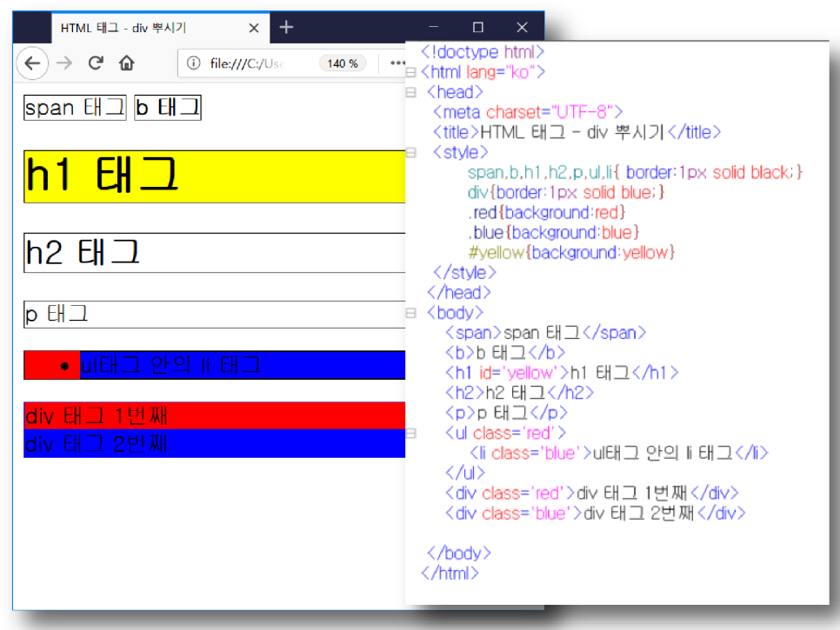This screenshot has height=630, width=840.
Task: Click the '#yellow{background:yellow}' code line
Action: pos(571,253)
